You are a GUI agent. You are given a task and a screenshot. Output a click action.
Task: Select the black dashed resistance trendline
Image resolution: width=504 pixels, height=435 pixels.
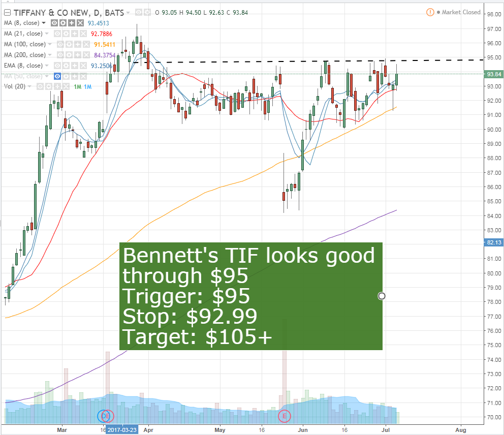(x=308, y=61)
